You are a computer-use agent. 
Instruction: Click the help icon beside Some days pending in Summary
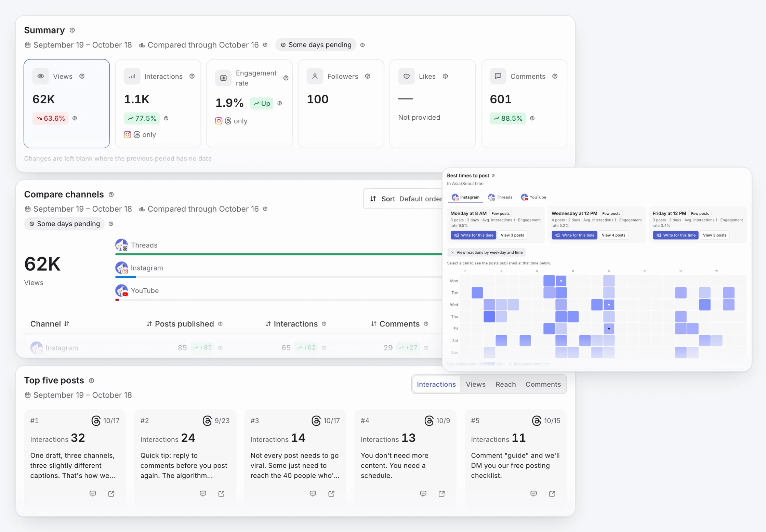click(x=362, y=45)
